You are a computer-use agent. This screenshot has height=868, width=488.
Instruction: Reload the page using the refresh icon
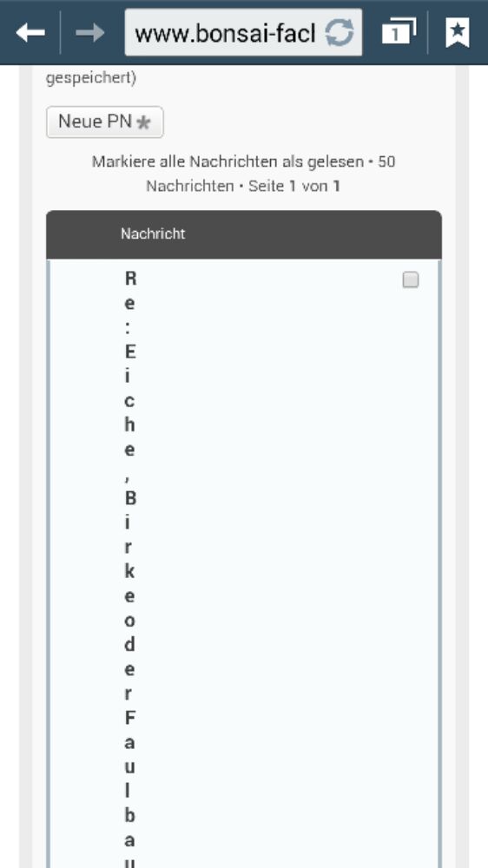(339, 33)
